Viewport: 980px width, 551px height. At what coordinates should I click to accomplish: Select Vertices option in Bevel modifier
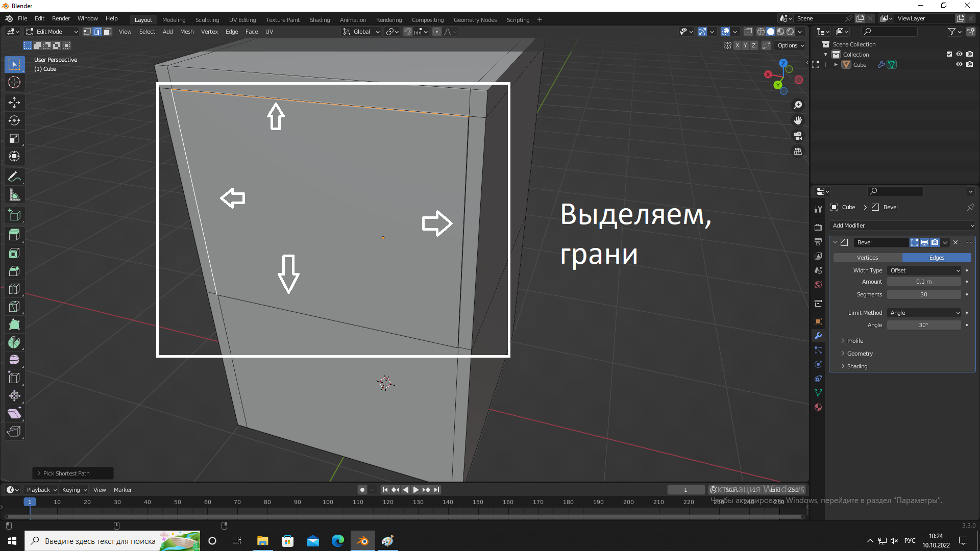[x=868, y=258]
